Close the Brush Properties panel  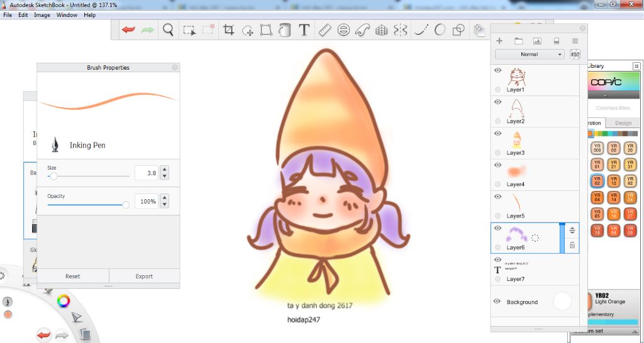(175, 67)
